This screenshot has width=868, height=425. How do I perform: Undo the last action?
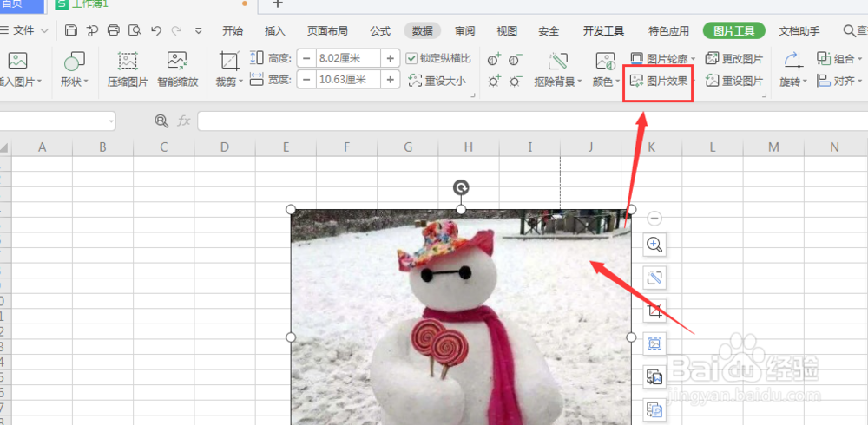point(156,30)
